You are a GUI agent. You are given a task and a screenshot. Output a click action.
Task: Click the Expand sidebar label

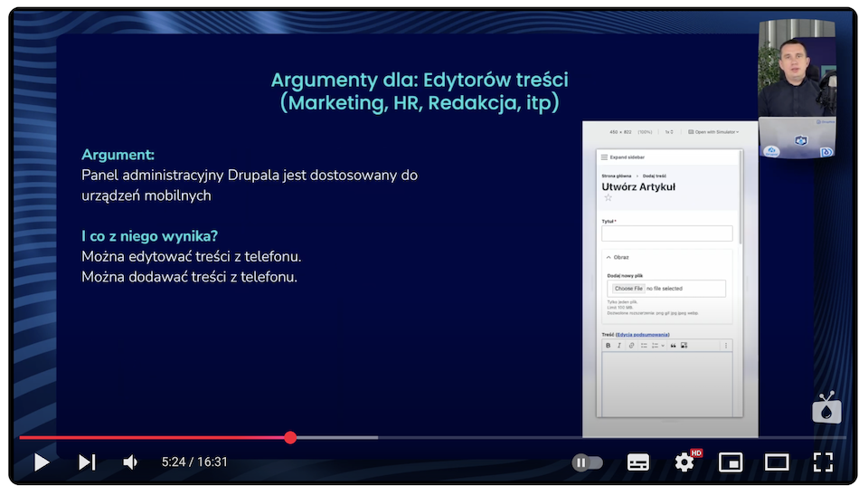[x=627, y=157]
